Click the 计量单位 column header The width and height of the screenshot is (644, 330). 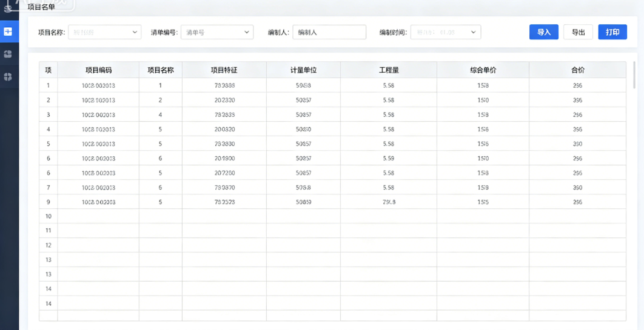pyautogui.click(x=304, y=70)
